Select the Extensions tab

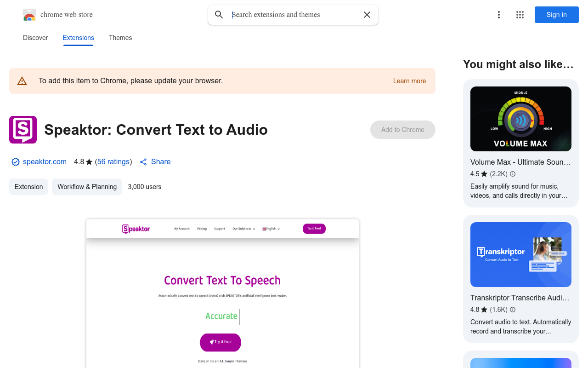pyautogui.click(x=79, y=38)
